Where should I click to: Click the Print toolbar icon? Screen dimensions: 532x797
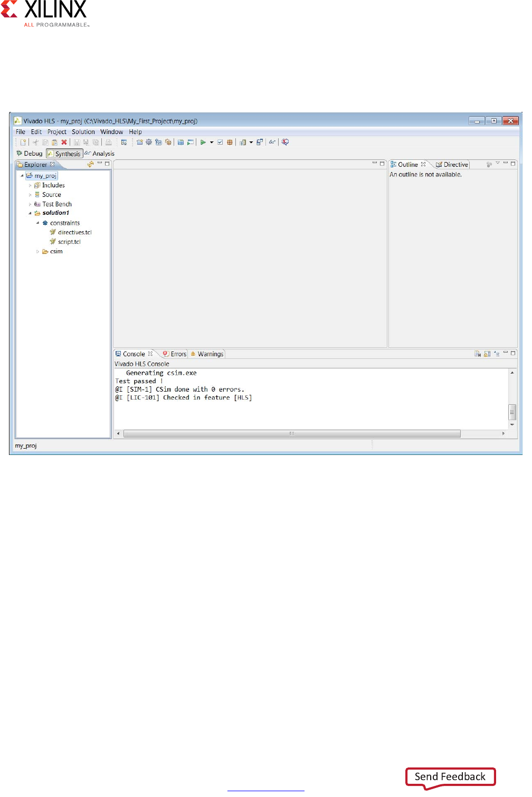tap(108, 142)
